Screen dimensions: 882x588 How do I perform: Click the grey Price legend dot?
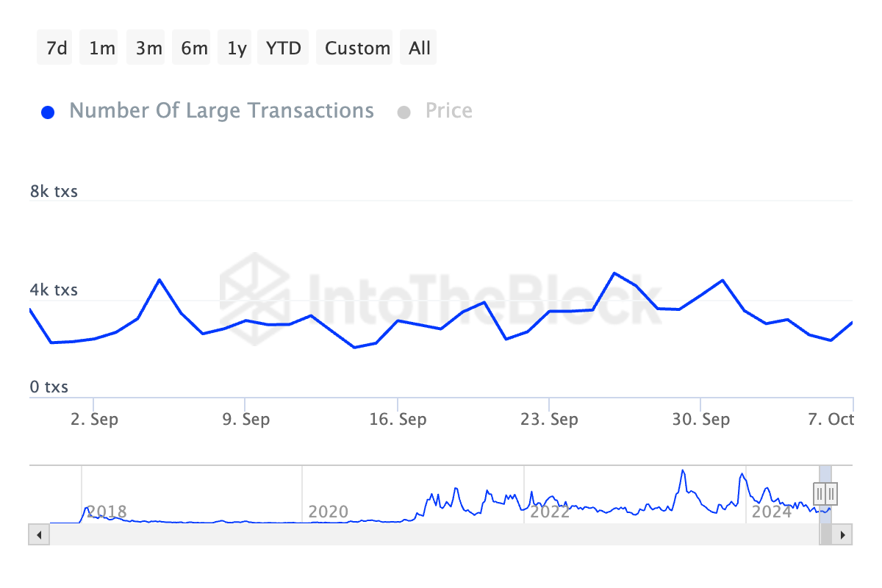[404, 112]
